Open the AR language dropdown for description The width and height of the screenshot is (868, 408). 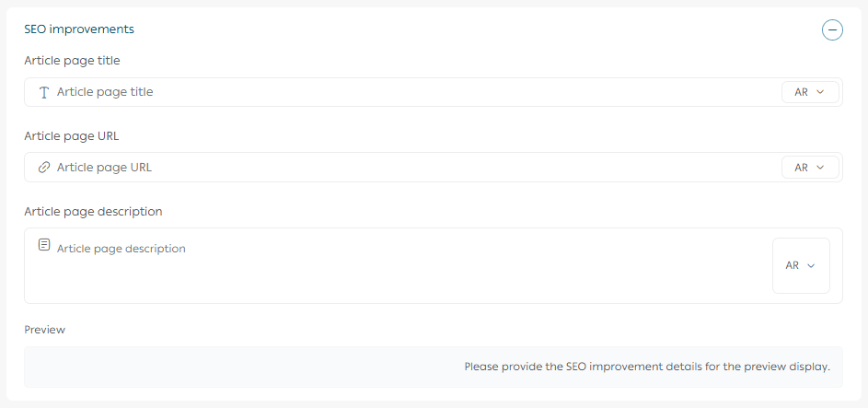[801, 265]
